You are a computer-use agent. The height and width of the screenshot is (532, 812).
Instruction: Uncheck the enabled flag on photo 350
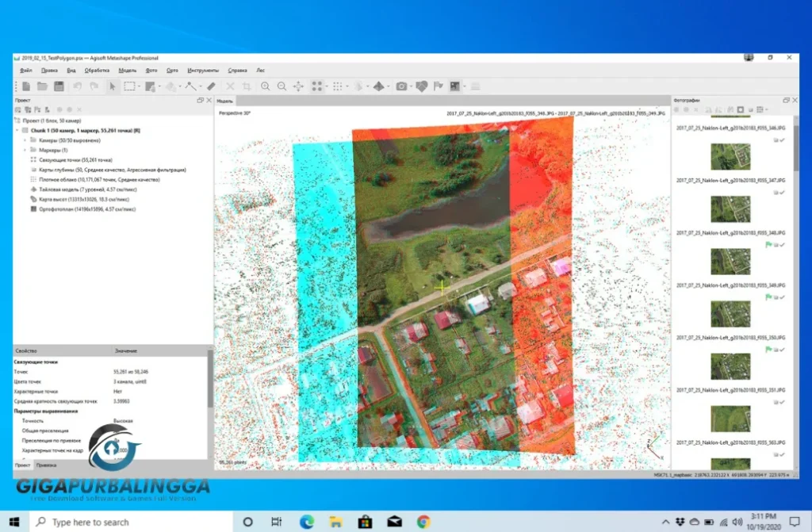coord(782,350)
